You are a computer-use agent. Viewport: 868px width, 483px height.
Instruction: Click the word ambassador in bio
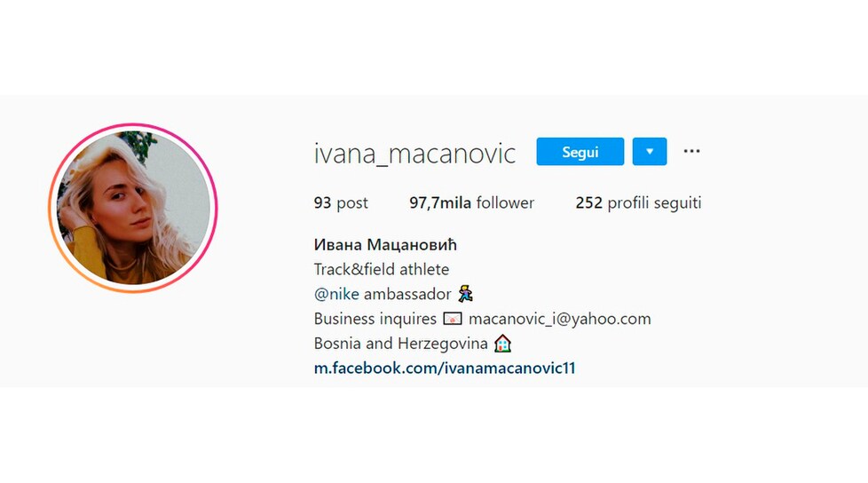tap(406, 294)
